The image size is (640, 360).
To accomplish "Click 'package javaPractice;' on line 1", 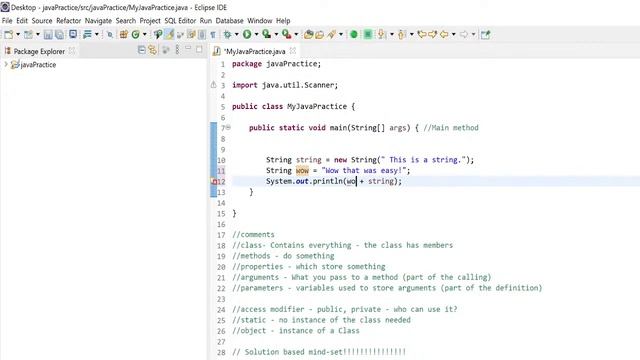I will click(276, 64).
